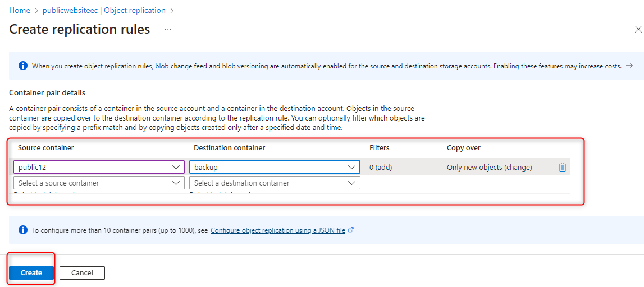Change the Copy over setting
The height and width of the screenshot is (287, 644).
(x=518, y=167)
